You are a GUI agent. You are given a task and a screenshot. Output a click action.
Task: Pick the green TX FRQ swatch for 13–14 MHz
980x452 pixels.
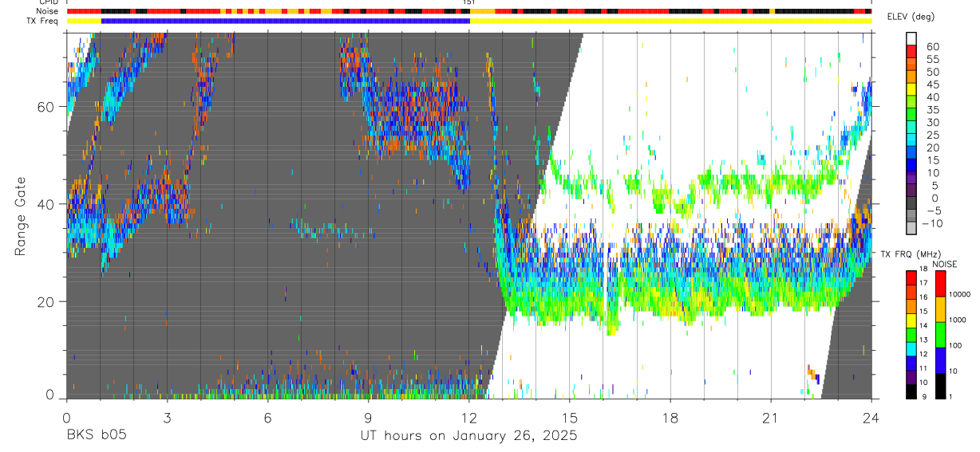911,336
